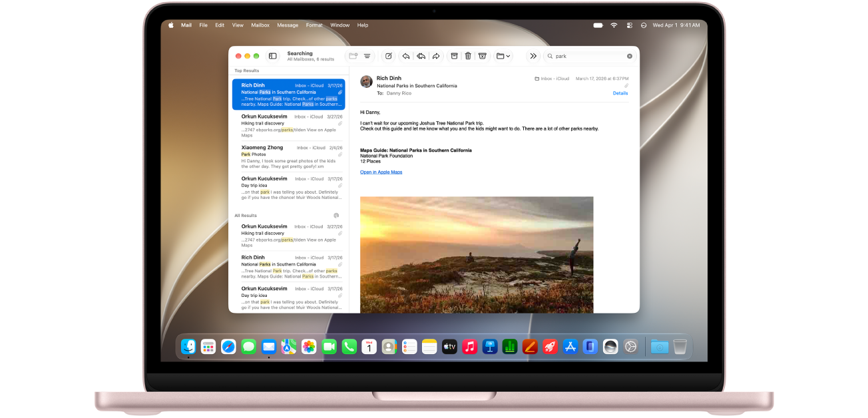868x418 pixels.
Task: Click the progress circle beside All Results
Action: click(x=336, y=216)
